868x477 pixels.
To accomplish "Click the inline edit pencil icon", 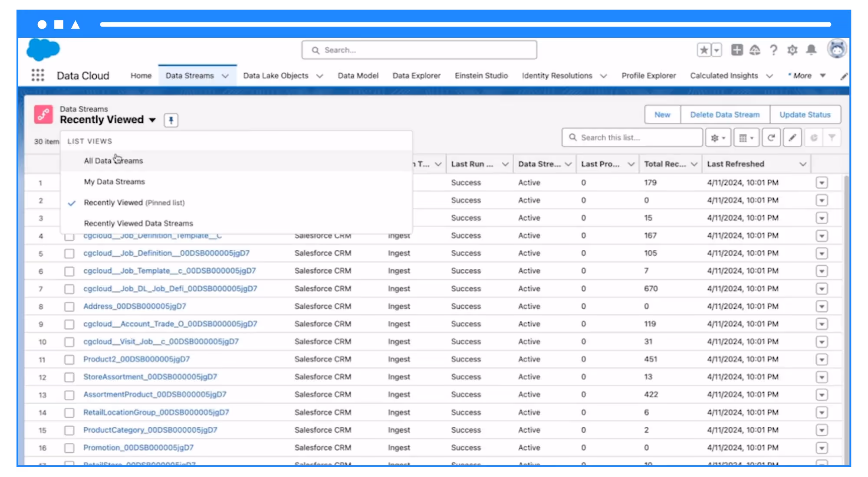I will [792, 138].
